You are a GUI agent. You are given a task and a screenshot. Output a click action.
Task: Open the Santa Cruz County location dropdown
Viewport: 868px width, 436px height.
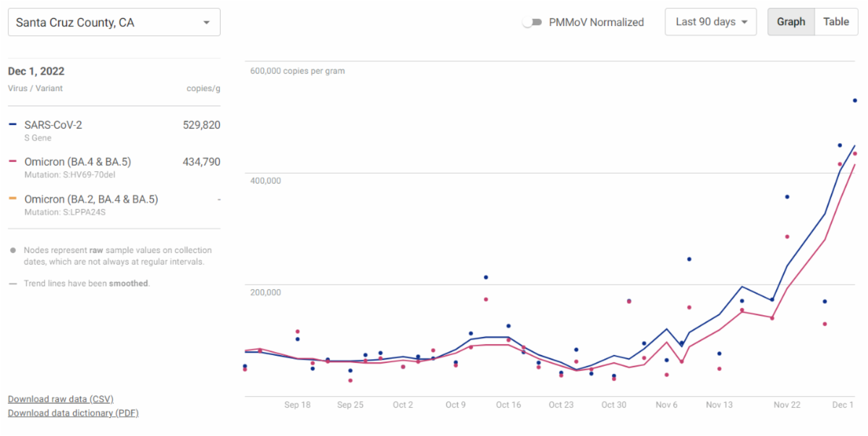[x=114, y=22]
